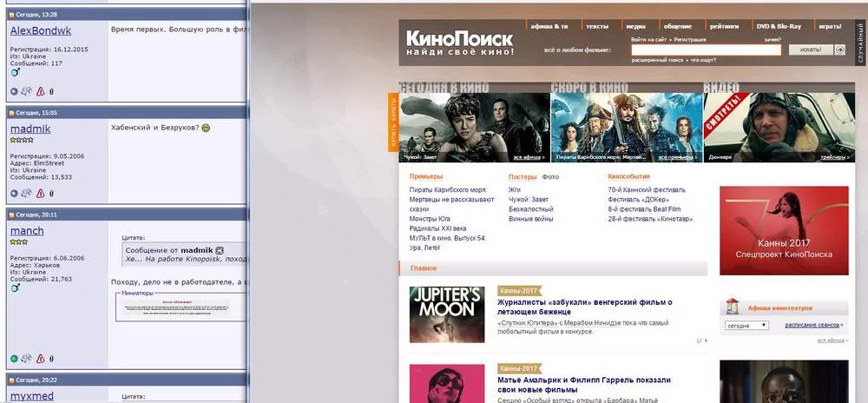This screenshot has width=868, height=403.
Task: Switch to the Фото tab
Action: pyautogui.click(x=550, y=177)
